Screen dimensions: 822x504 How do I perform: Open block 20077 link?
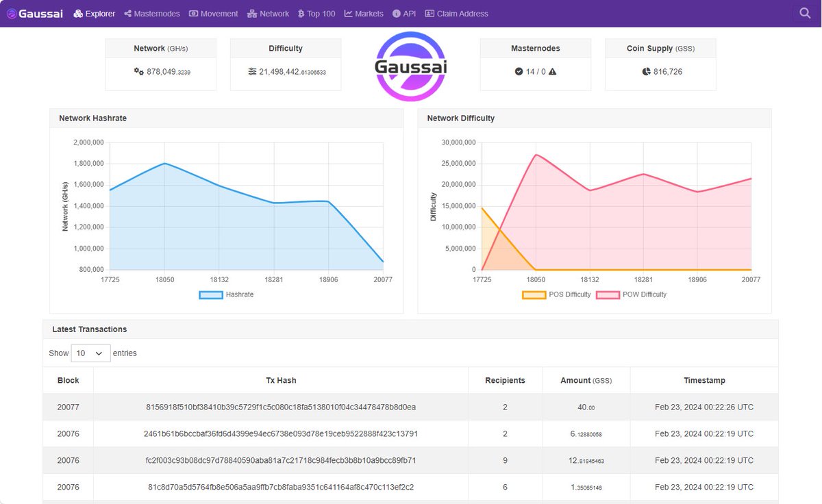[x=68, y=407]
